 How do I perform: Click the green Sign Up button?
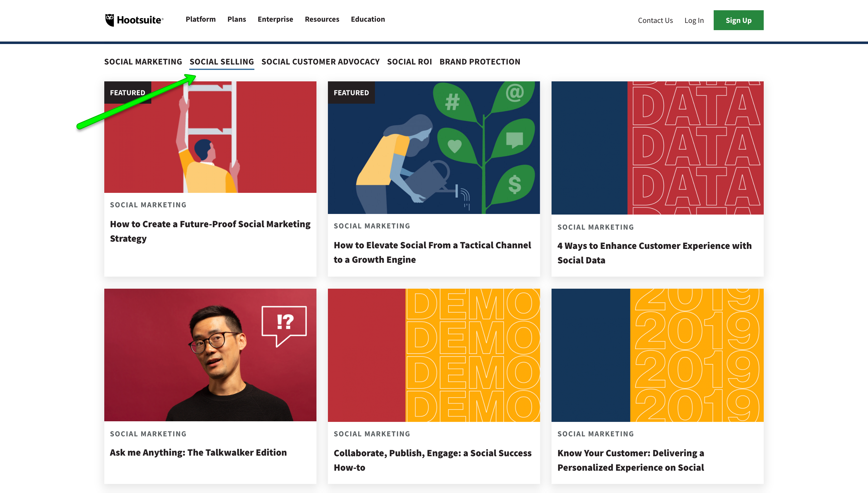click(x=738, y=20)
